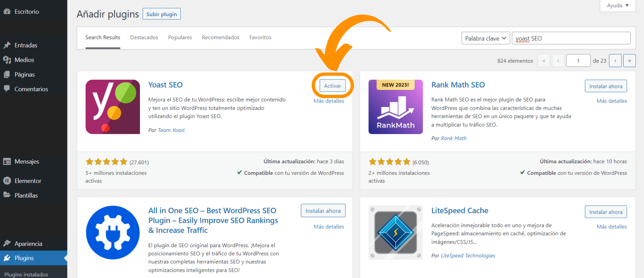This screenshot has height=278, width=644.
Task: Open Más detalles for Rank Math SEO
Action: (612, 101)
